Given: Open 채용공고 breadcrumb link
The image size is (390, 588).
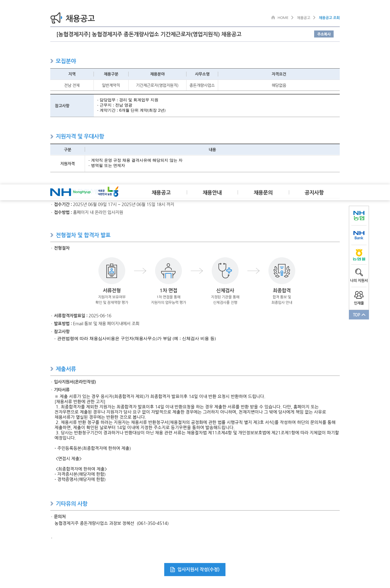Looking at the screenshot, I should point(303,18).
